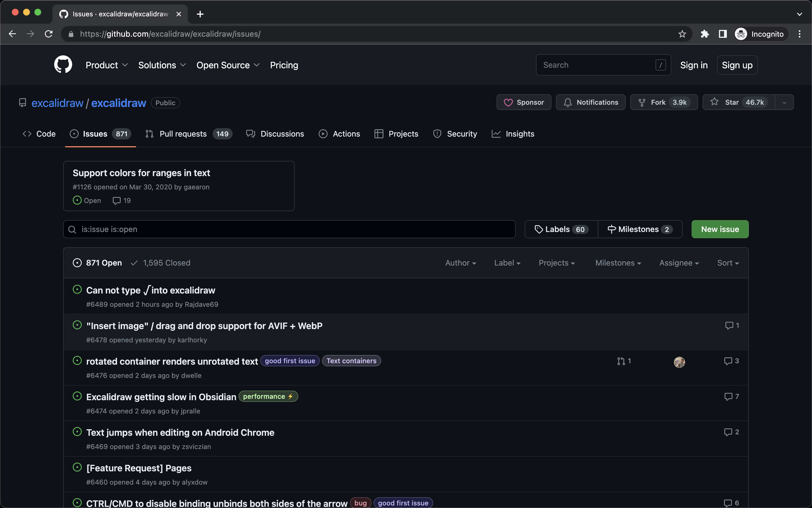Screen dimensions: 812x508
Task: Switch to the Code tab
Action: (x=39, y=134)
